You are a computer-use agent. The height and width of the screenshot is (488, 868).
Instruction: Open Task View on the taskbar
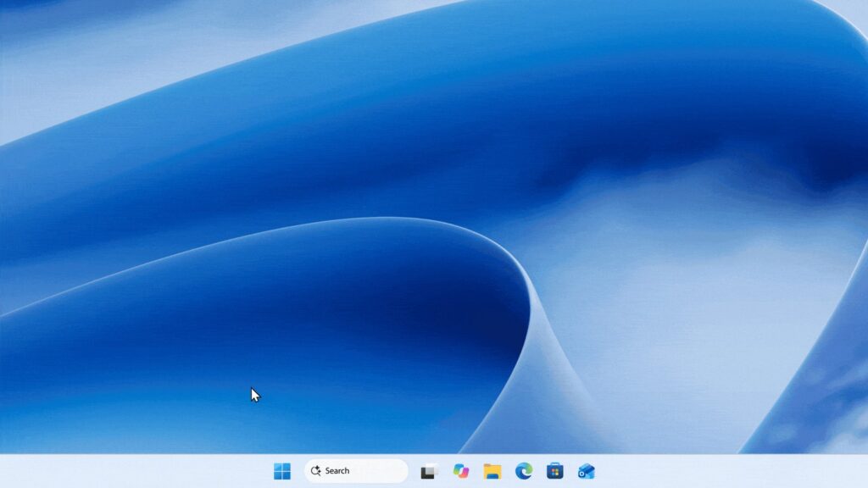pos(429,471)
